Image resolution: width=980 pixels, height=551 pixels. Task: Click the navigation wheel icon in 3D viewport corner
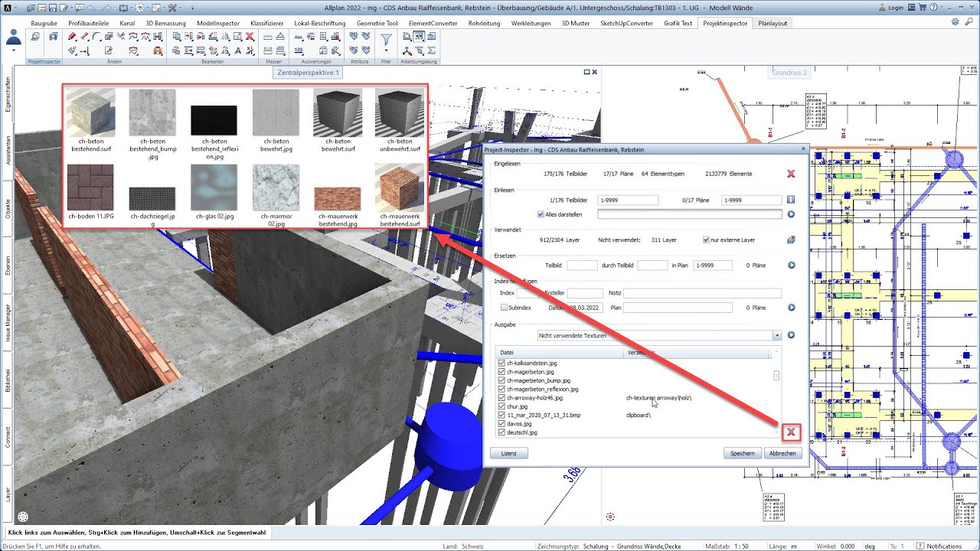point(23,518)
